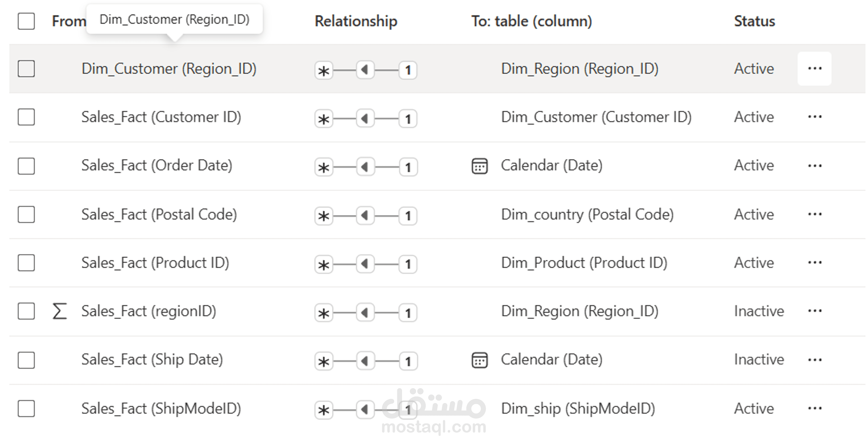Open more options for Dim_Customer (Region_ID) row
This screenshot has height=445, width=868.
point(814,69)
